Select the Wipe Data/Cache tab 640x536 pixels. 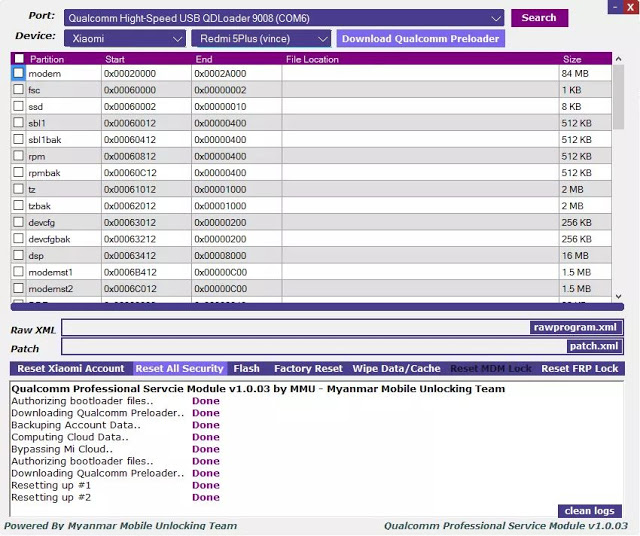396,369
